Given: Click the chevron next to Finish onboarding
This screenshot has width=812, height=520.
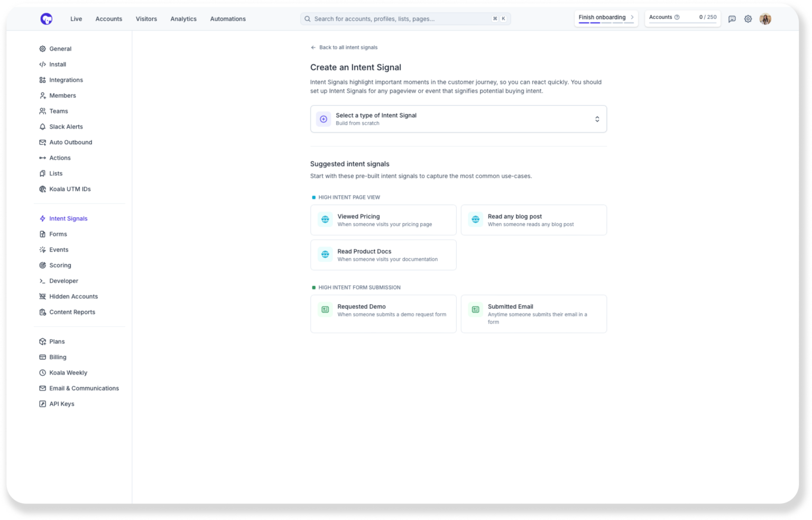Looking at the screenshot, I should coord(632,17).
